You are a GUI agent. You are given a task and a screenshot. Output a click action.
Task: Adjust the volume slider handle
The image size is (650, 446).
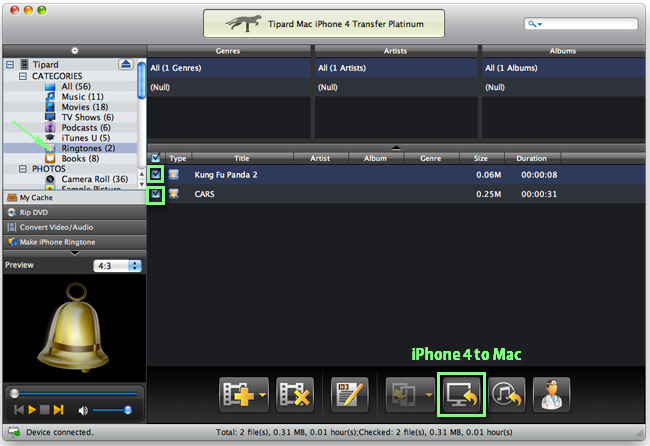click(x=128, y=410)
